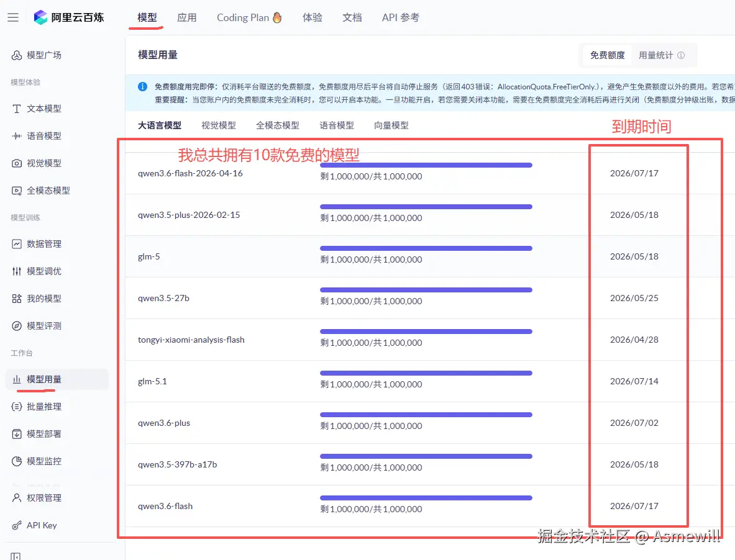Click the Aliyun Bailian logo

point(69,17)
